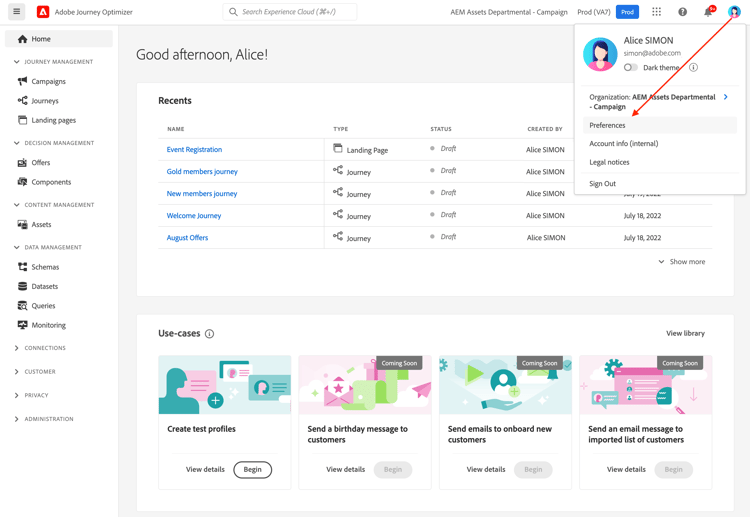Collapse the Content Management section
The width and height of the screenshot is (750, 517).
tap(17, 205)
